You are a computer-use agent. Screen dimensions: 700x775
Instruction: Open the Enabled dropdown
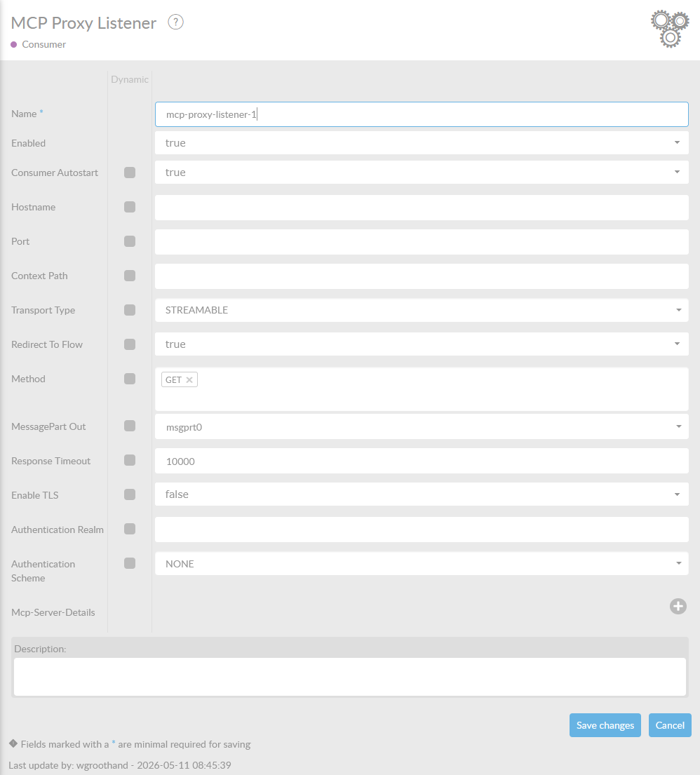[422, 143]
